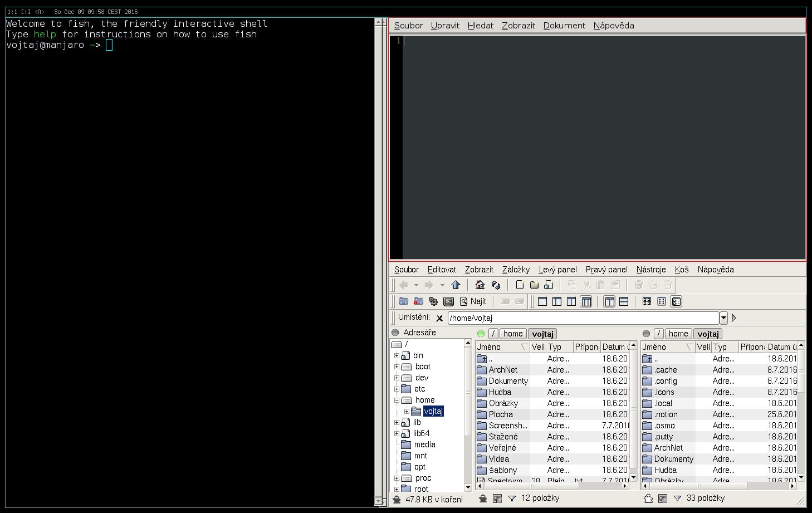The height and width of the screenshot is (513, 812).
Task: Create a new file via toolbar icon
Action: [x=520, y=285]
